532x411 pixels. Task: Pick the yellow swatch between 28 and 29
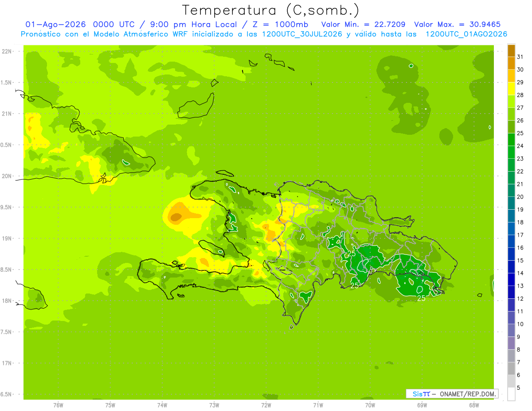pyautogui.click(x=511, y=88)
